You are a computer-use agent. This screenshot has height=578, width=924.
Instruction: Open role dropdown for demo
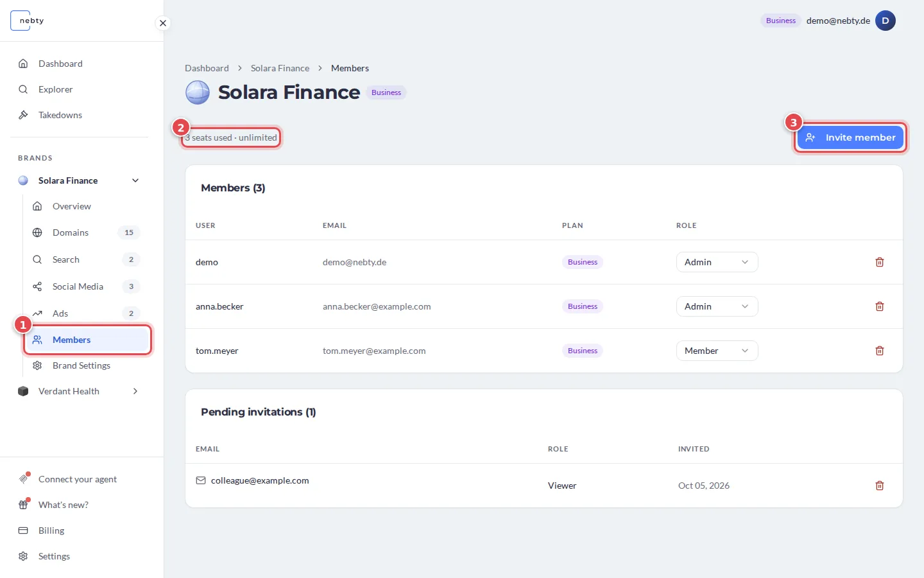click(717, 262)
